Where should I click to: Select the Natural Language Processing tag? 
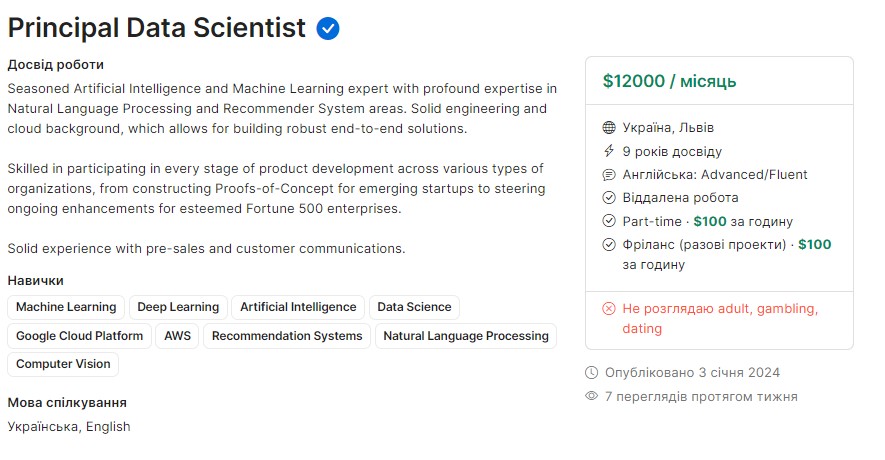pyautogui.click(x=466, y=336)
